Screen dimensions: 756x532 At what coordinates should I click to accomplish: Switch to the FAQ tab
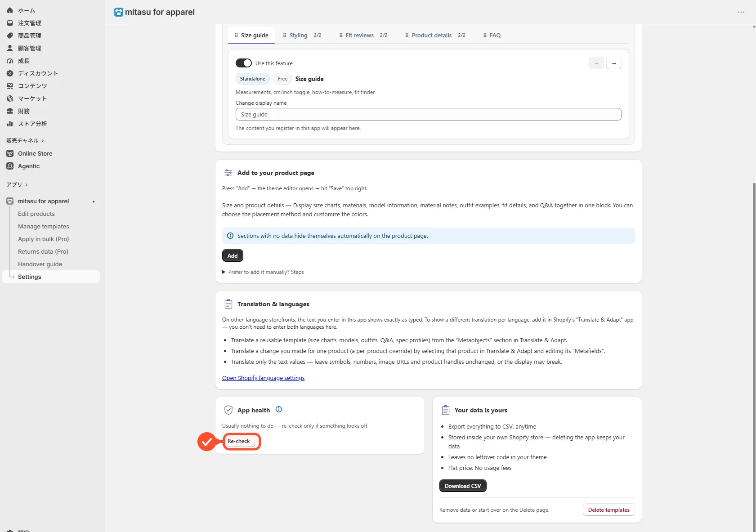pyautogui.click(x=492, y=35)
